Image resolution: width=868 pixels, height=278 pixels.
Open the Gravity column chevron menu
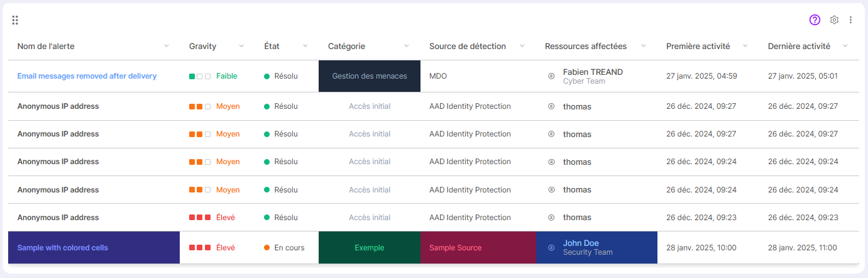point(241,46)
